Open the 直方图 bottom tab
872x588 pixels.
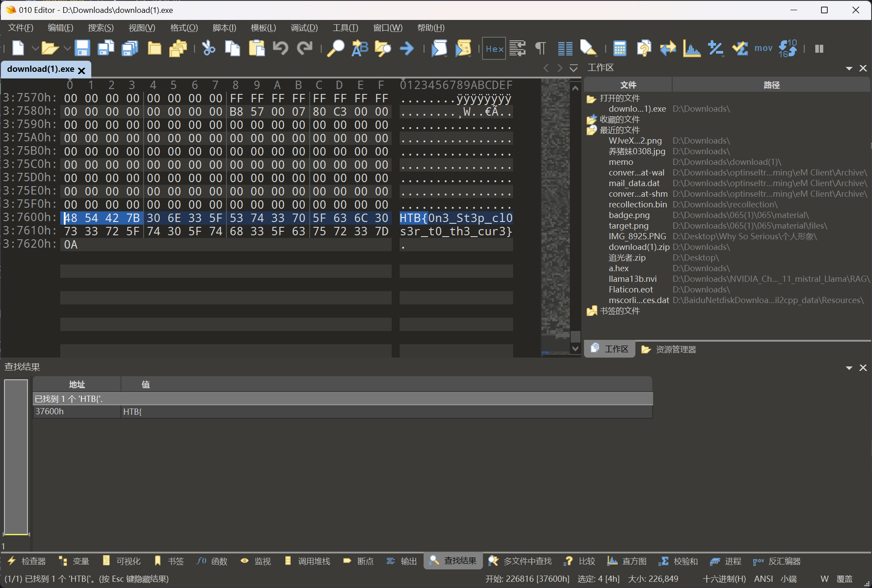627,561
